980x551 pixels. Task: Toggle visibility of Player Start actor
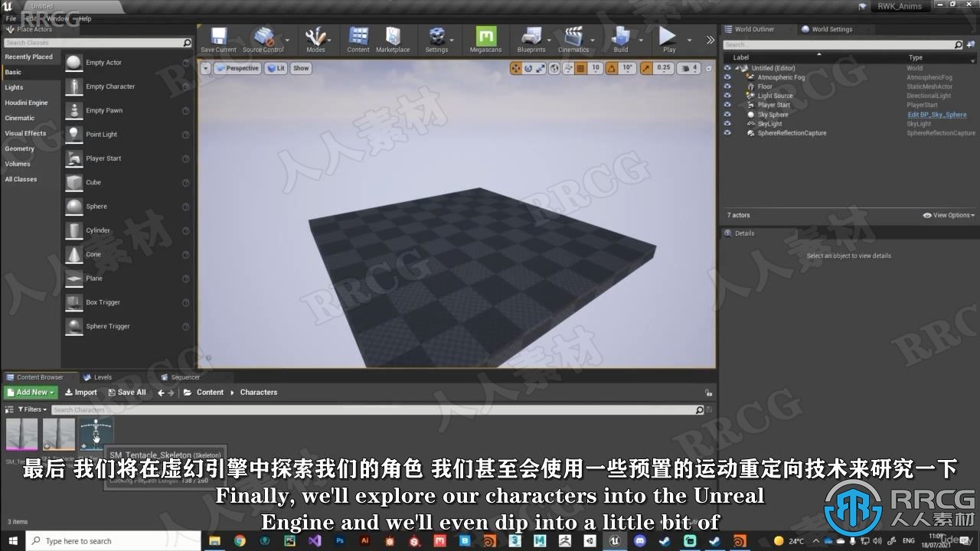point(727,105)
